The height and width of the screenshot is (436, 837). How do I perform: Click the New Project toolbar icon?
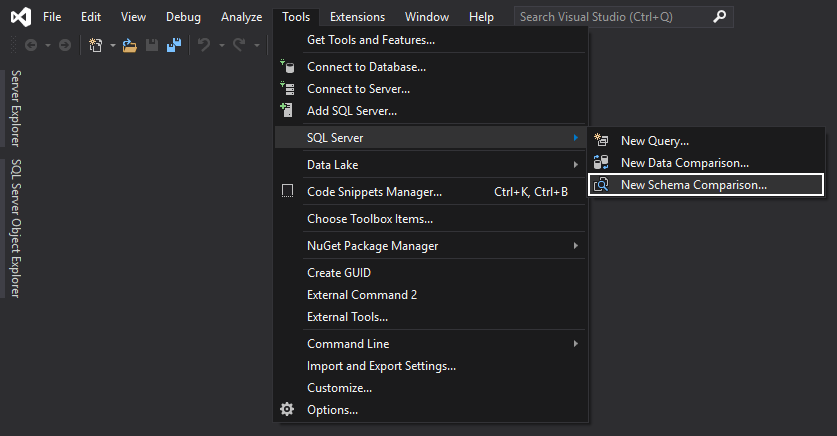pyautogui.click(x=96, y=45)
